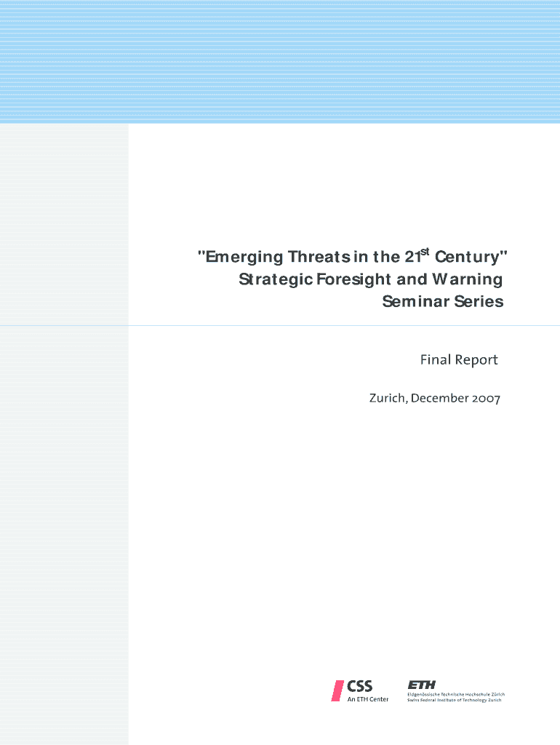Click the superscript "st" in the title
Screen dimensions: 560x745
[425, 252]
